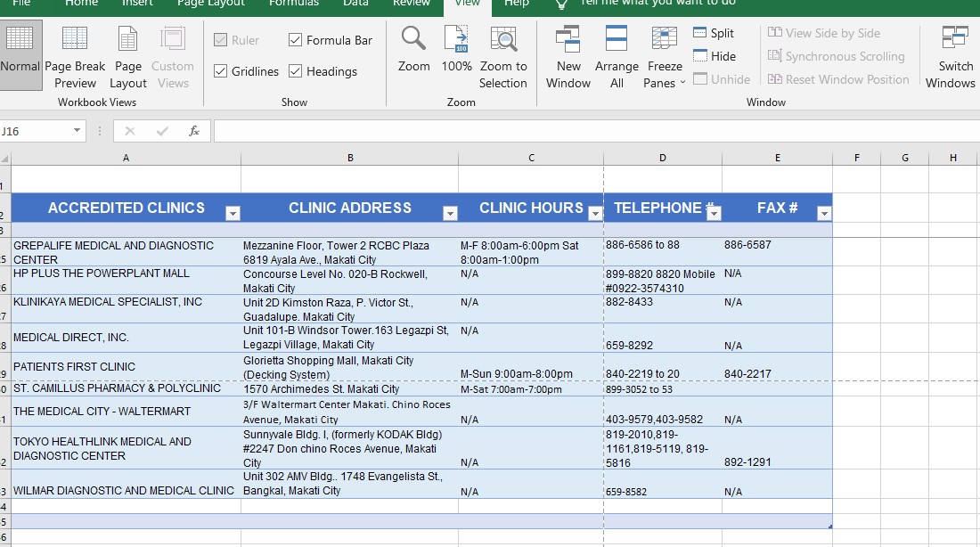Viewport: 980px width, 547px height.
Task: Open the Formulas ribbon tab
Action: pos(294,4)
